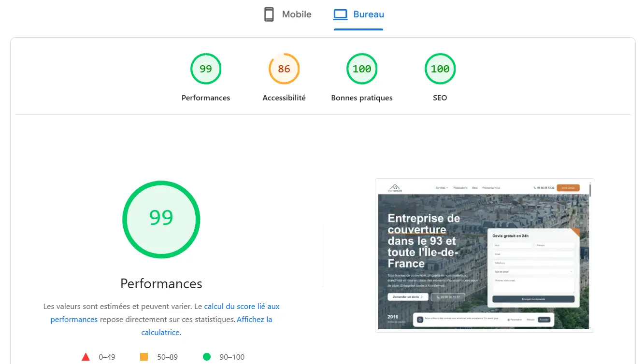644x364 pixels.
Task: Click the Accessibilité label
Action: pyautogui.click(x=284, y=98)
